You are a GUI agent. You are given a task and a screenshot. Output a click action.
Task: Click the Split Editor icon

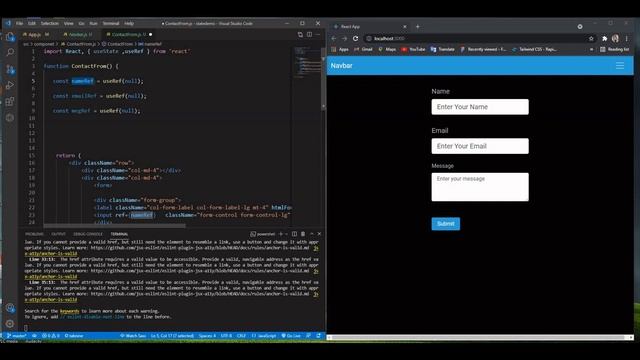tap(309, 35)
